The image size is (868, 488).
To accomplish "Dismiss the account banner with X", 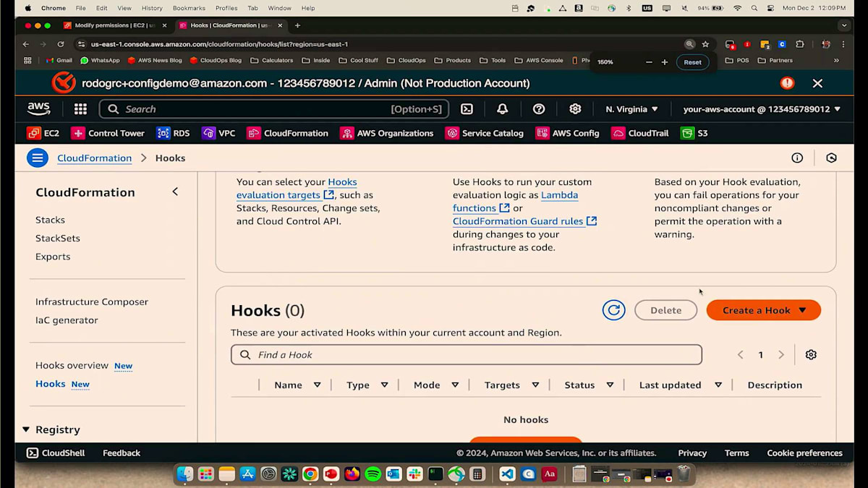I will coord(817,83).
